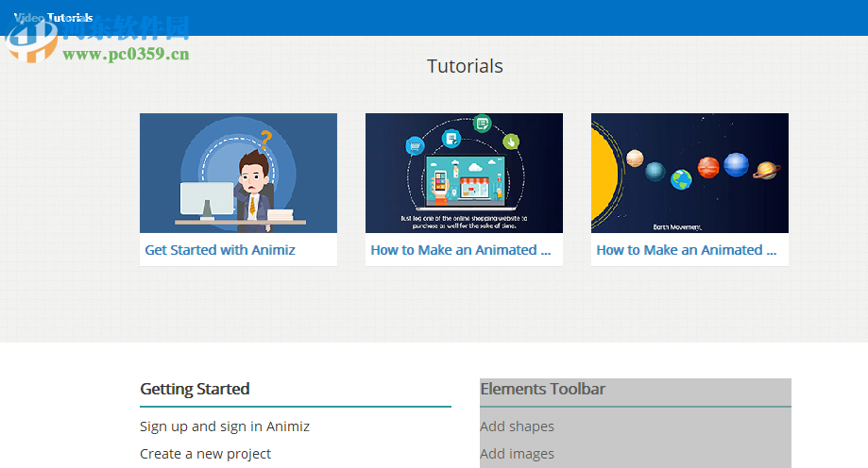Click the computer monitor in the first thumbnail
The width and height of the screenshot is (868, 468).
(206, 199)
